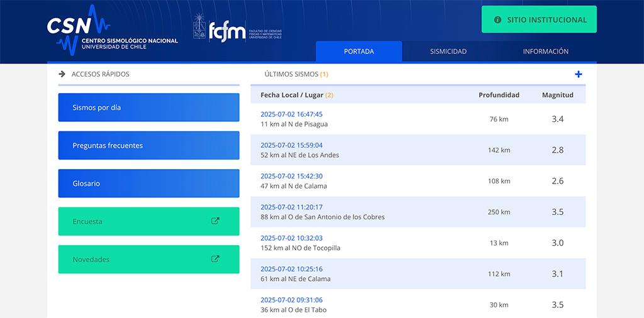
Task: Open the 16:47:45 Pisagua earthquake entry
Action: tap(291, 114)
